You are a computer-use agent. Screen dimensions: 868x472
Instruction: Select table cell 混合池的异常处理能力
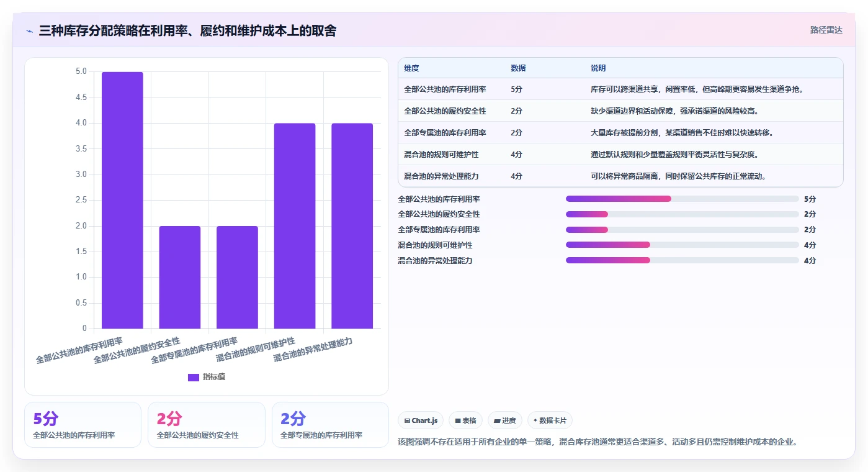click(441, 176)
